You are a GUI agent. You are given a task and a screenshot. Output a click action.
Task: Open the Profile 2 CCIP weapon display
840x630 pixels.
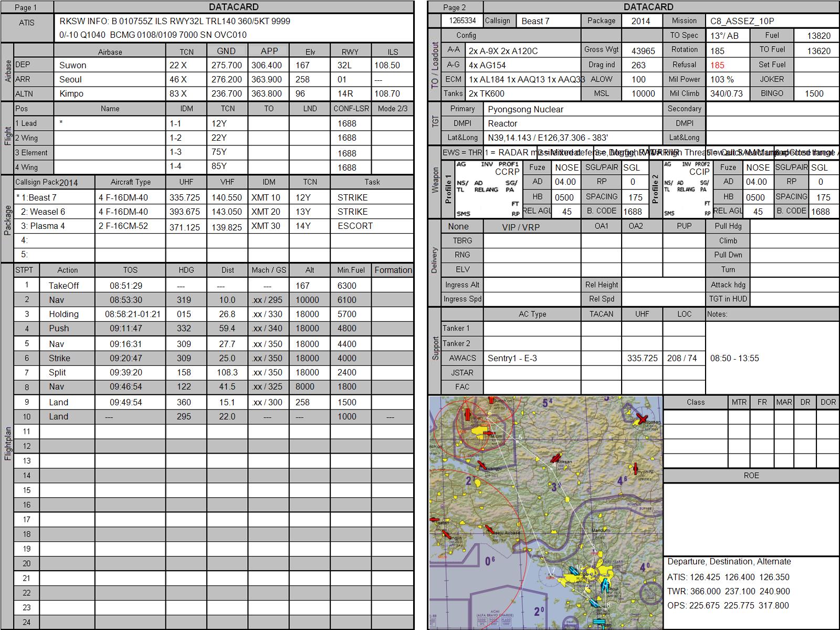(687, 189)
